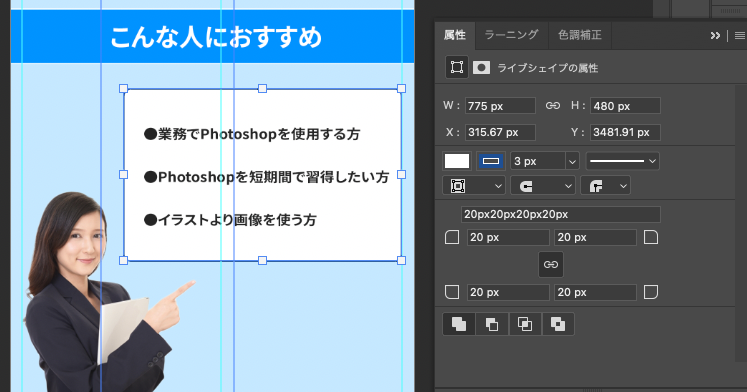Viewport: 747px width, 392px height.
Task: Open the ラーニング tab
Action: [511, 35]
